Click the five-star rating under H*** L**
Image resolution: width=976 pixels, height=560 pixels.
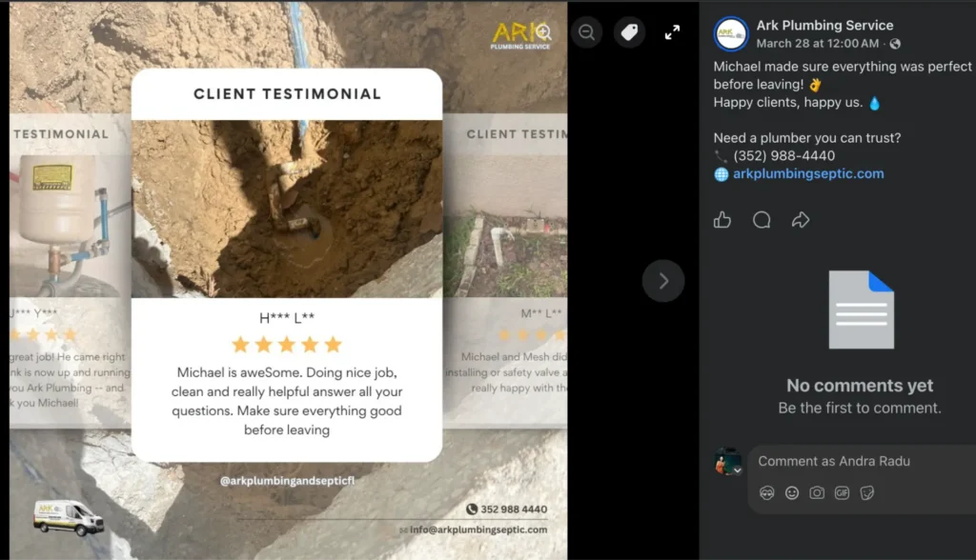click(287, 344)
